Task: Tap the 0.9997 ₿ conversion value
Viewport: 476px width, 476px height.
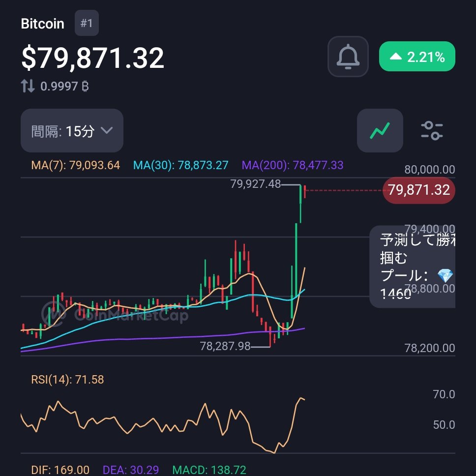Action: point(64,86)
